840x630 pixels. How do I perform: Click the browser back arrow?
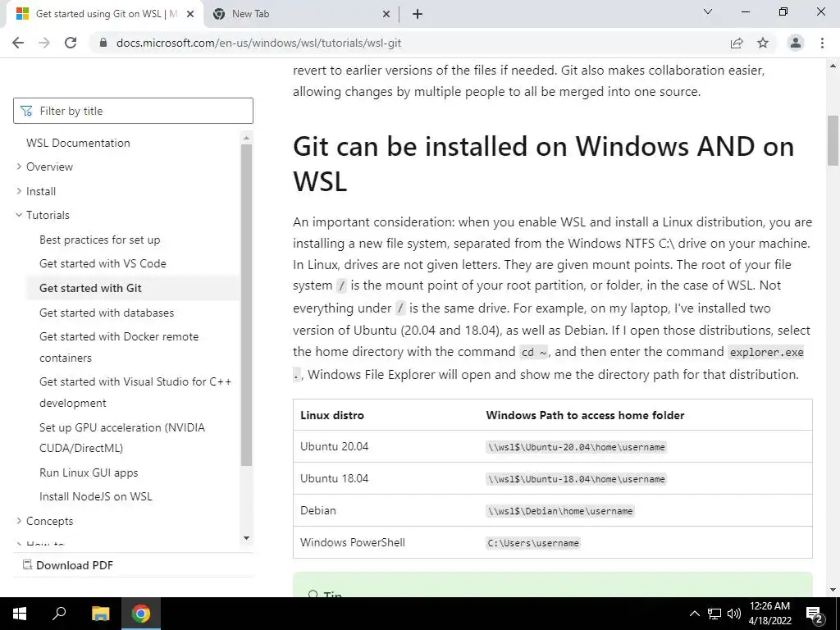[x=18, y=43]
